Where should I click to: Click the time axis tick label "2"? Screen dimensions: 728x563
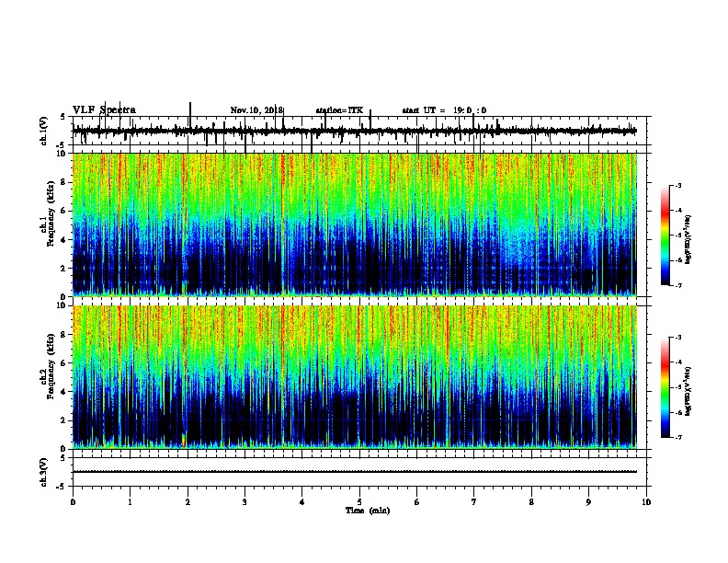coord(188,502)
